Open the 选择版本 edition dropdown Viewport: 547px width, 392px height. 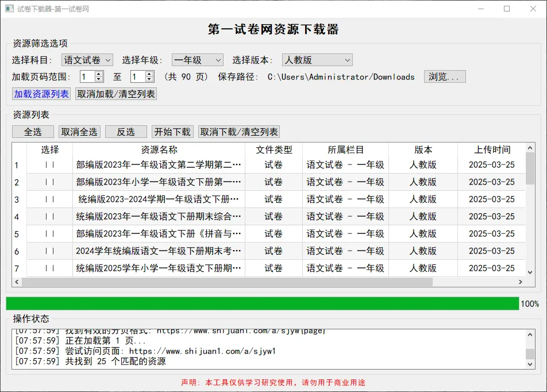[317, 60]
